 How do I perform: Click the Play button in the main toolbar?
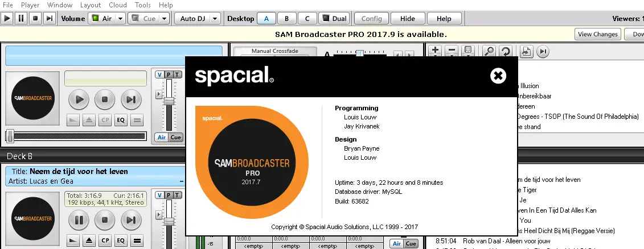7,18
